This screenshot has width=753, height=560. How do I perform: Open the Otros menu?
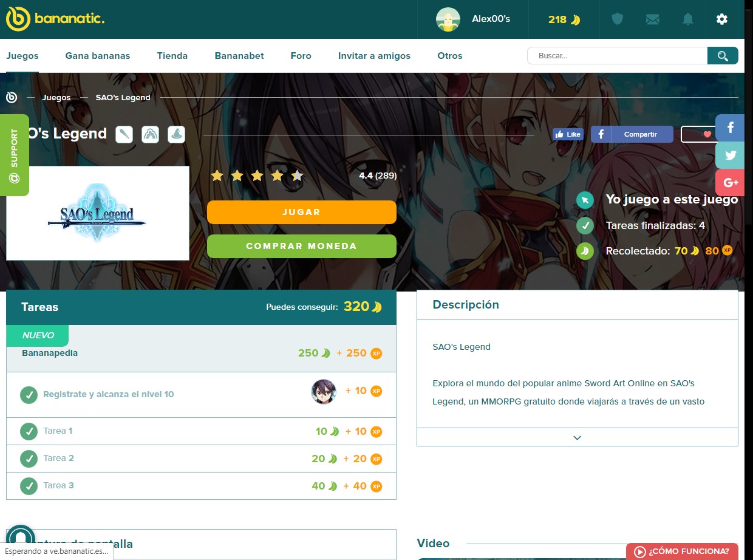pos(450,56)
